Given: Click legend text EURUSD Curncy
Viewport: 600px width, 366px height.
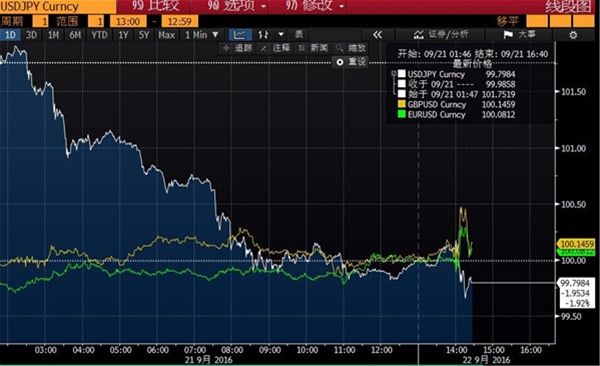Looking at the screenshot, I should [437, 114].
